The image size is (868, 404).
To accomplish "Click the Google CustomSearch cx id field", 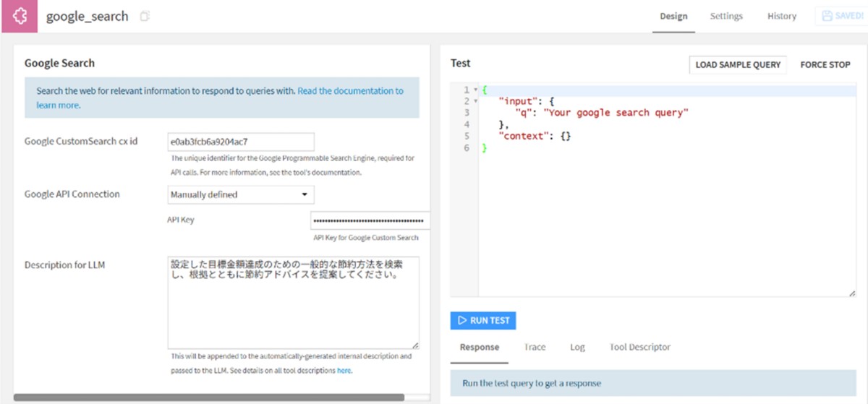I will [241, 142].
